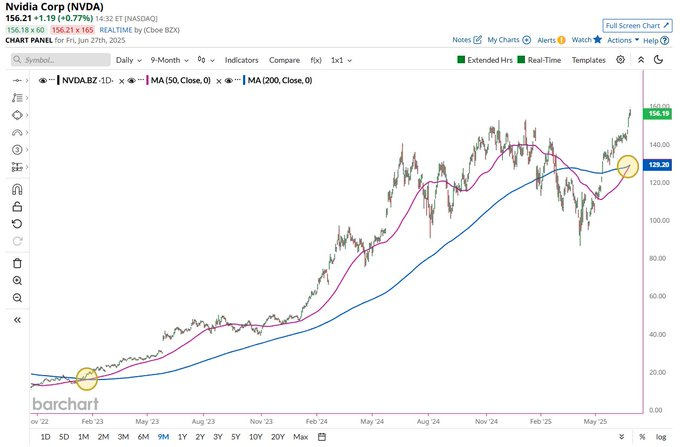The height and width of the screenshot is (447, 680).
Task: Click the zoom in magnifier
Action: [x=17, y=281]
